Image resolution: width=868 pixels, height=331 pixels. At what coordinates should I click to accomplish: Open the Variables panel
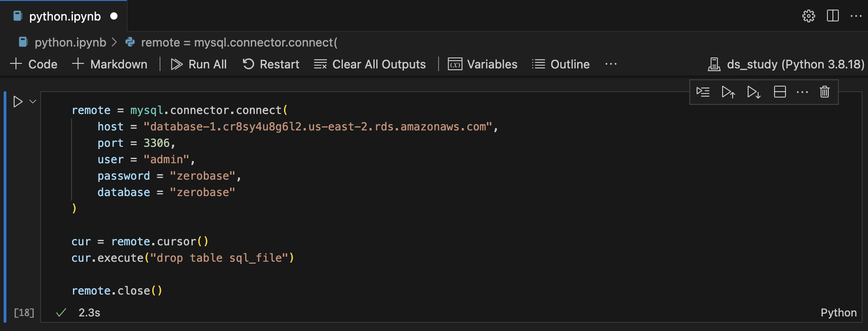483,64
